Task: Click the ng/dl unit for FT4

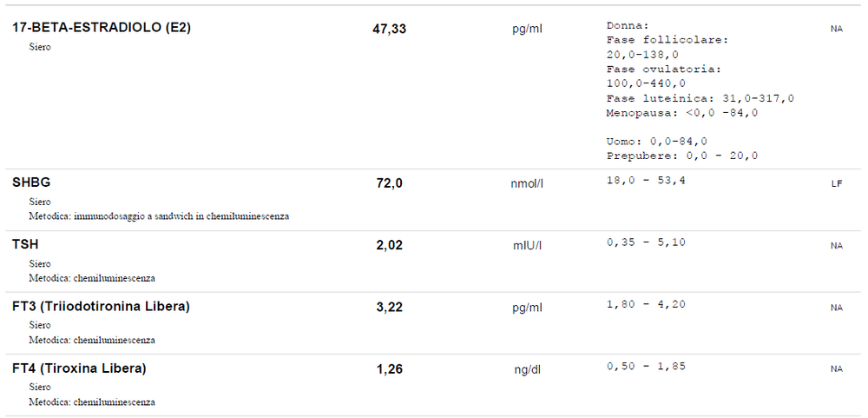Action: click(x=527, y=369)
